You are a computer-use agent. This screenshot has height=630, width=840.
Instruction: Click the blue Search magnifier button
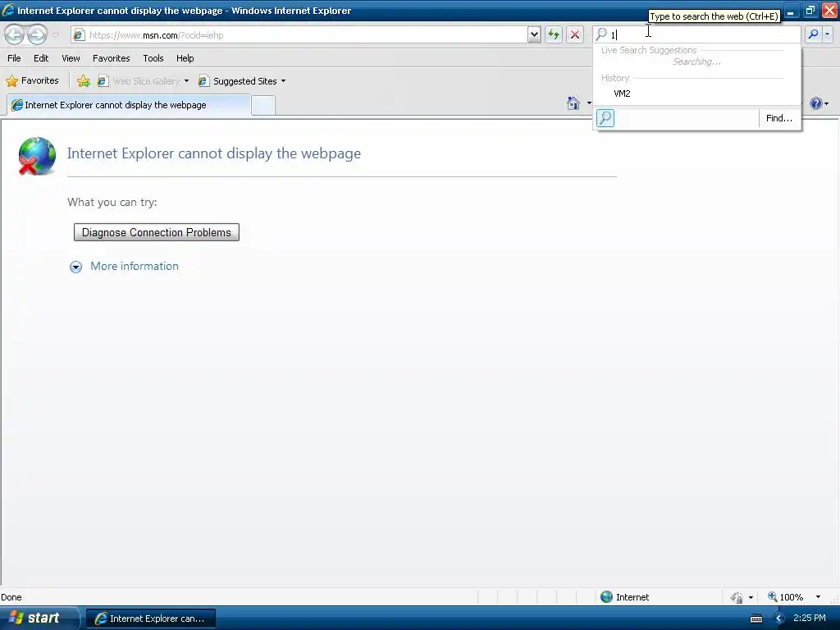click(x=813, y=34)
